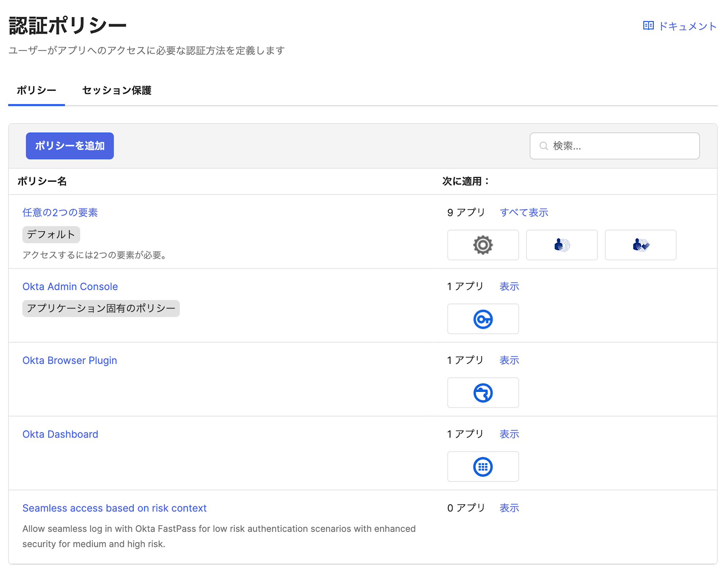Click the book icon beside ドキュメント

point(648,25)
